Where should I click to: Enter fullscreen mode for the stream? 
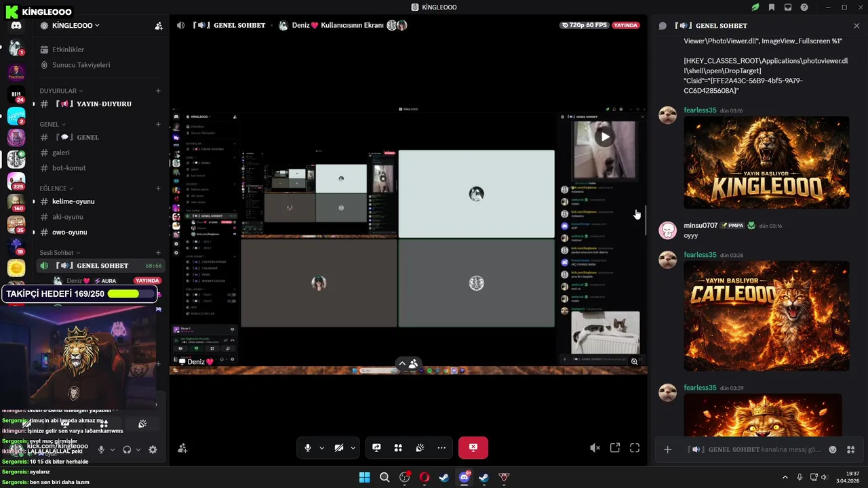click(635, 448)
